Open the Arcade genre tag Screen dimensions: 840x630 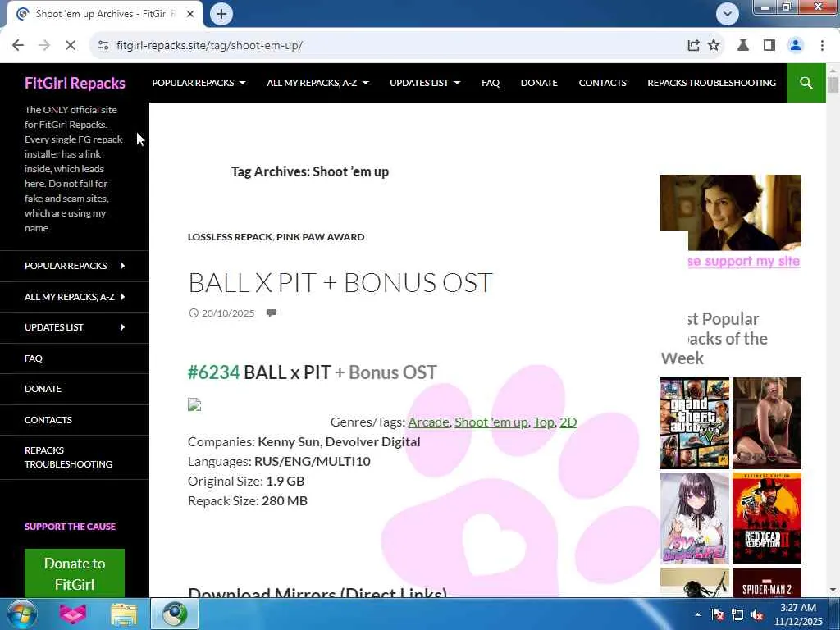(428, 422)
